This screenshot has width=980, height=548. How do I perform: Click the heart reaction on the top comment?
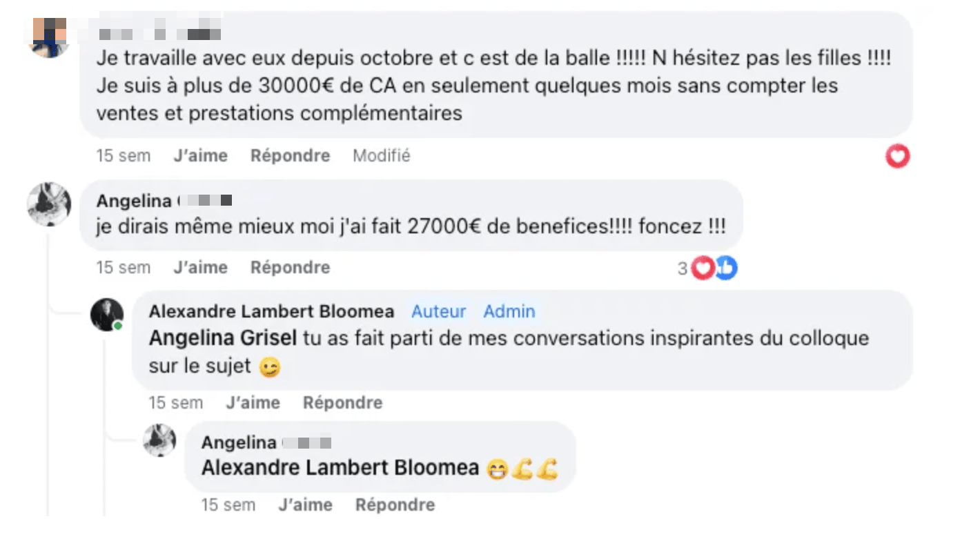[x=897, y=157]
